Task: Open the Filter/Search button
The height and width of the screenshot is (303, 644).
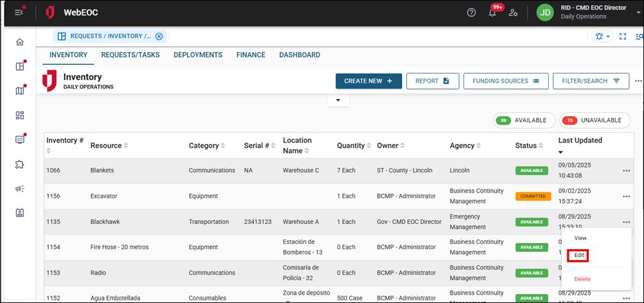Action: (x=591, y=81)
